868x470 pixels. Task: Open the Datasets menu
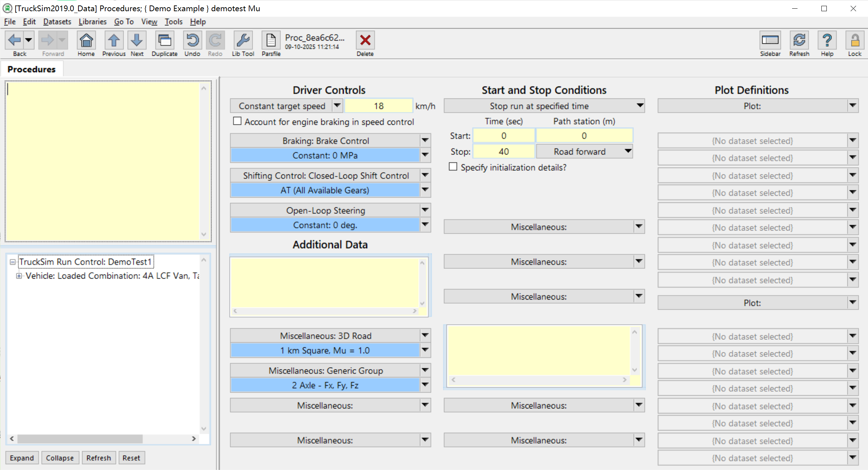click(x=57, y=22)
